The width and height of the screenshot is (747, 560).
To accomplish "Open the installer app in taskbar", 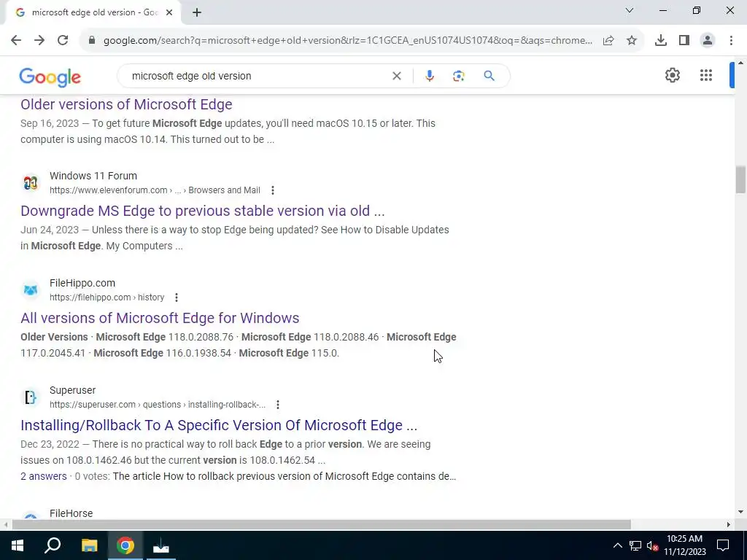I will (161, 545).
